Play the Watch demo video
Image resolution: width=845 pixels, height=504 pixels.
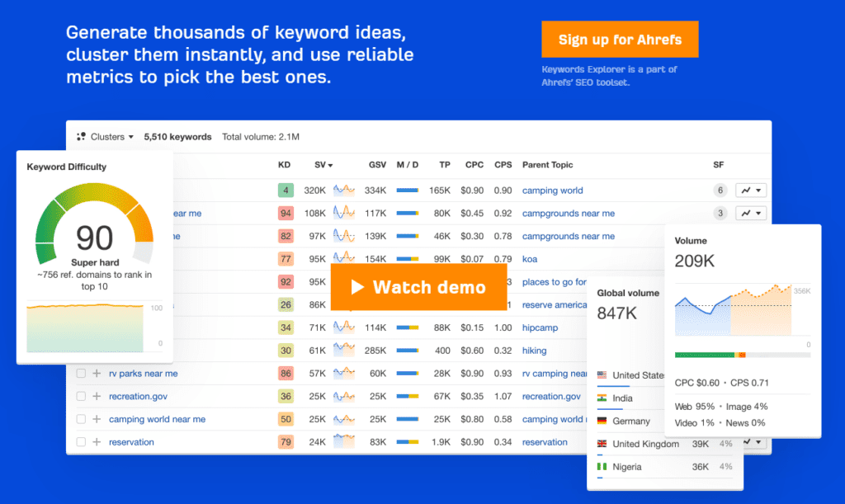418,287
